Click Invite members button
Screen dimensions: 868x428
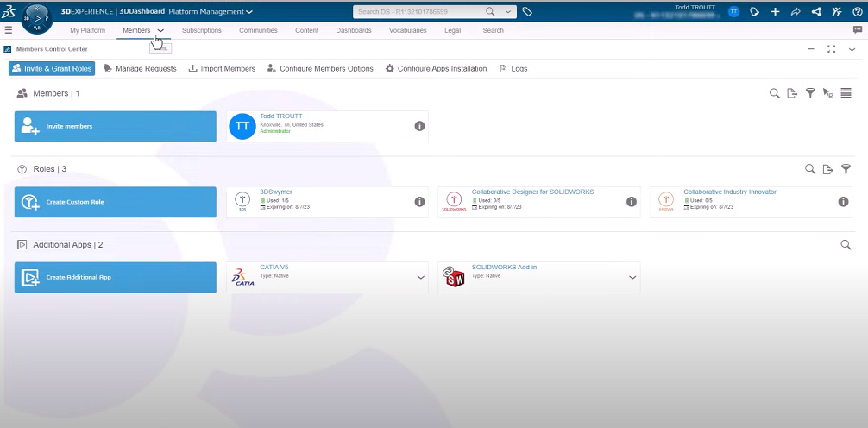115,126
